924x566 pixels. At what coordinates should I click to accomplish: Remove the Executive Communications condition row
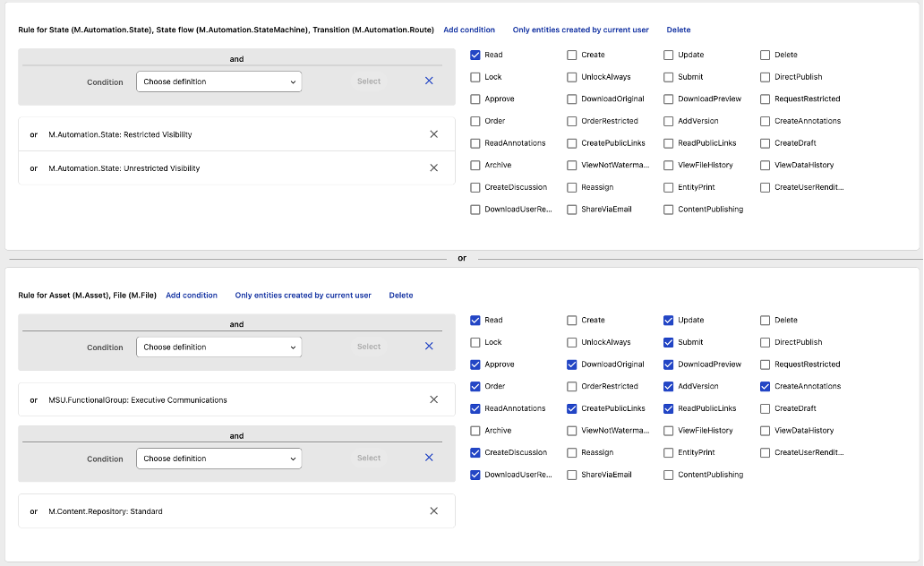pos(433,399)
